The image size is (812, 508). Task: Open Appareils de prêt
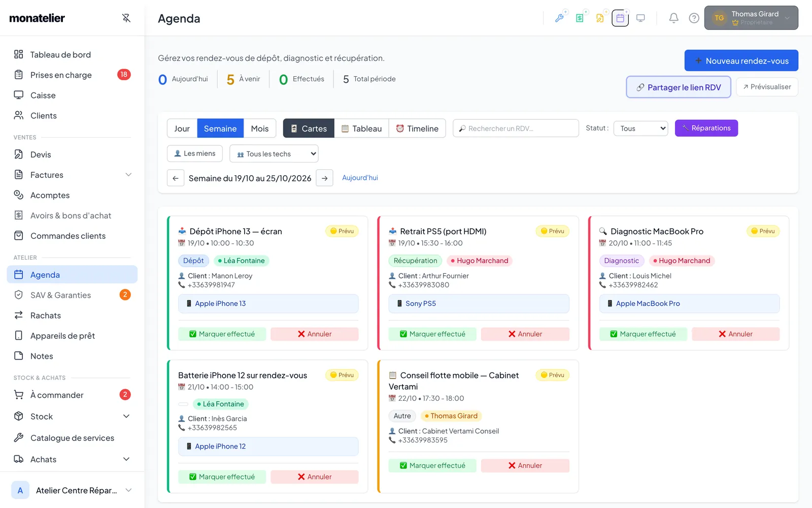(x=72, y=336)
